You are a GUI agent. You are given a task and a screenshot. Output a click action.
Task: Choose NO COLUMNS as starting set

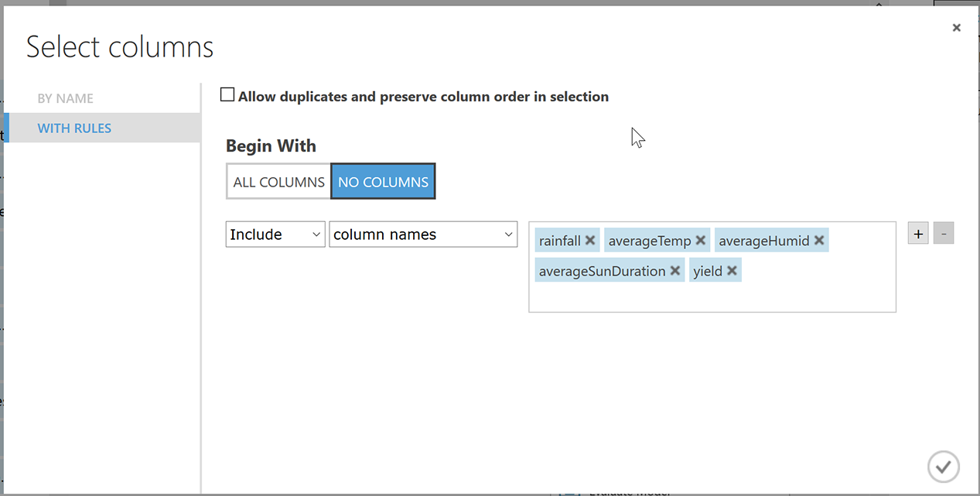(383, 182)
